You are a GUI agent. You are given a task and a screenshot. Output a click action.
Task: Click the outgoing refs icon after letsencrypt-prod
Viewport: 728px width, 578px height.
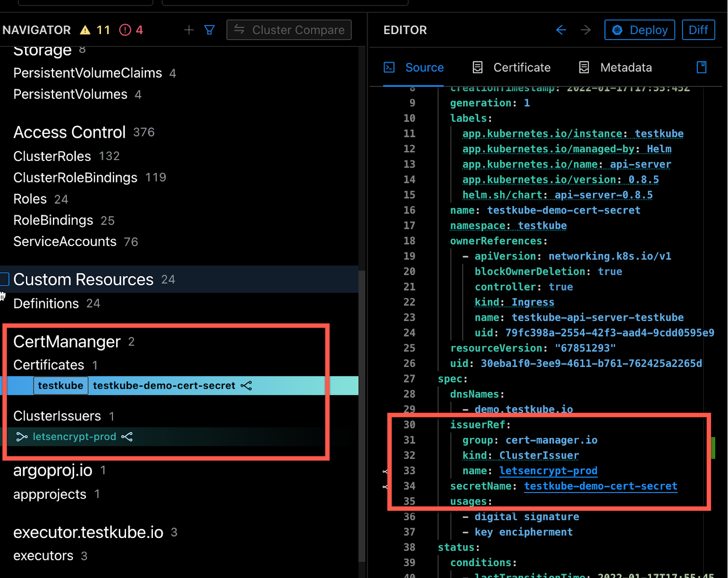click(127, 437)
